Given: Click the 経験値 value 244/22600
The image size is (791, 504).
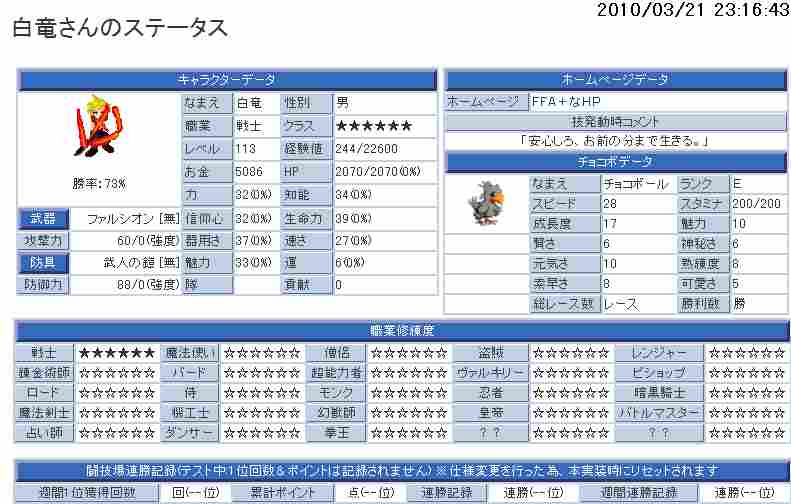Looking at the screenshot, I should coord(367,149).
